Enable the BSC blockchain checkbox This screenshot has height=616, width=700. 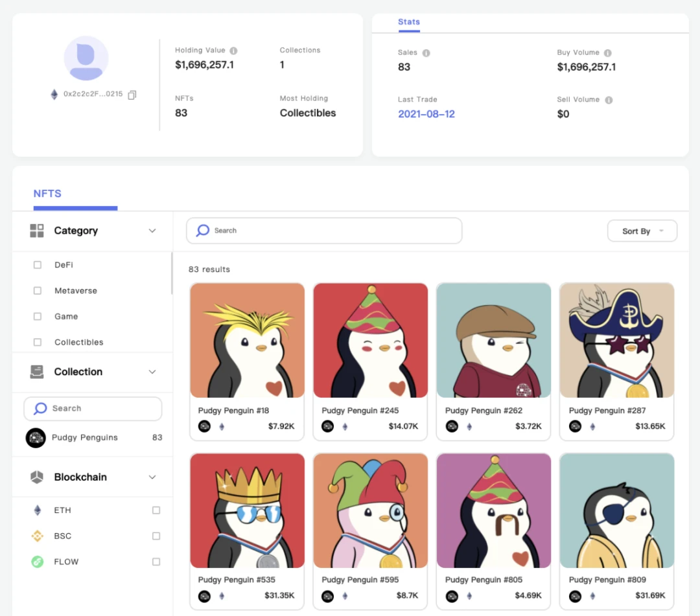pyautogui.click(x=156, y=536)
